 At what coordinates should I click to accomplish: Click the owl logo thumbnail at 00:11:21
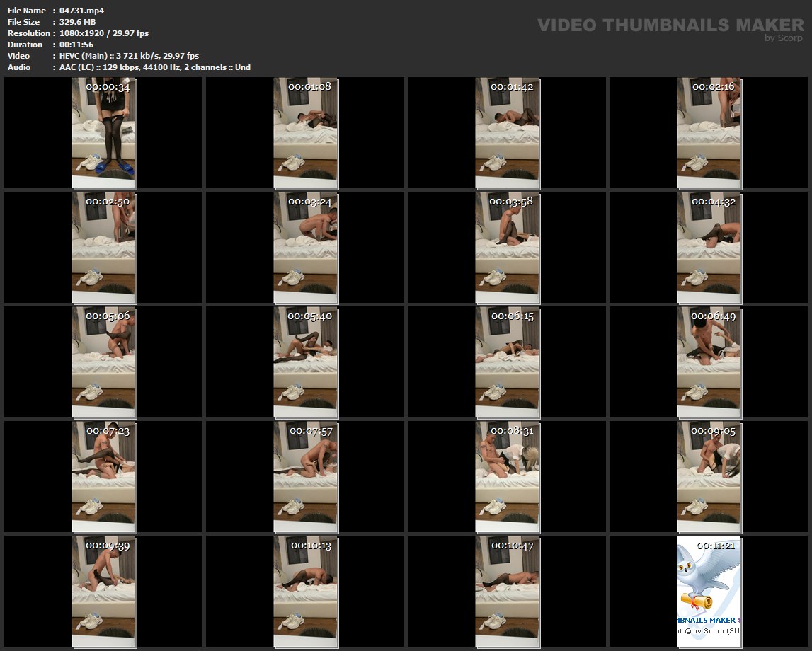[709, 592]
